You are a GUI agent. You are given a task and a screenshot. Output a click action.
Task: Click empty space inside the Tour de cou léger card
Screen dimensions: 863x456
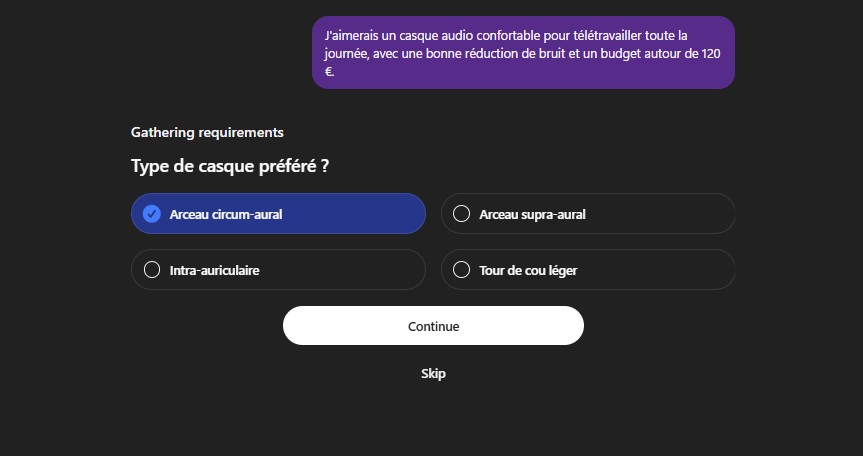[x=660, y=270]
